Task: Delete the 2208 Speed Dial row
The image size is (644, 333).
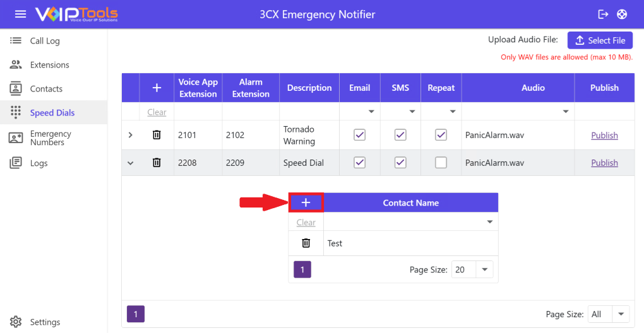Action: pos(157,163)
